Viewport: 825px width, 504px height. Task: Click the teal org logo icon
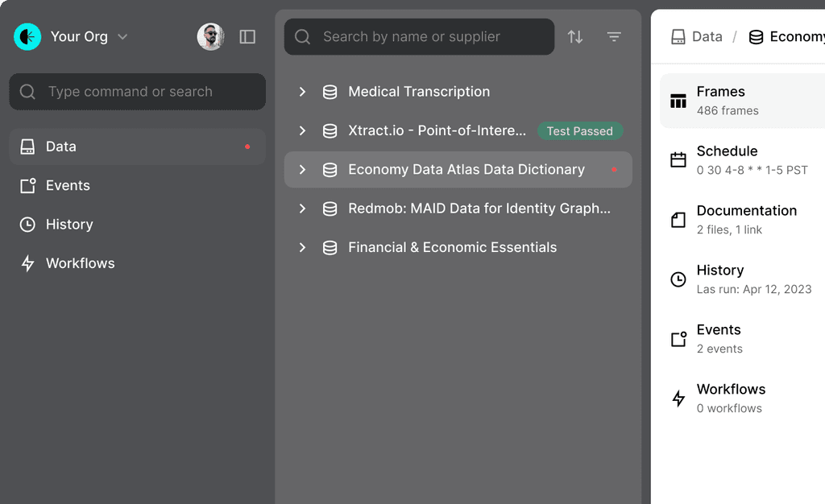pyautogui.click(x=27, y=37)
